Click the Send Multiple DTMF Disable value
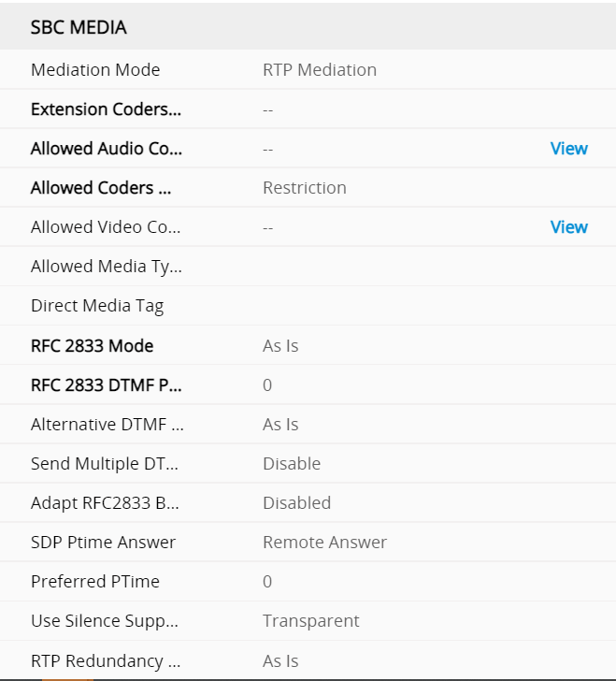The width and height of the screenshot is (616, 681). click(x=292, y=464)
